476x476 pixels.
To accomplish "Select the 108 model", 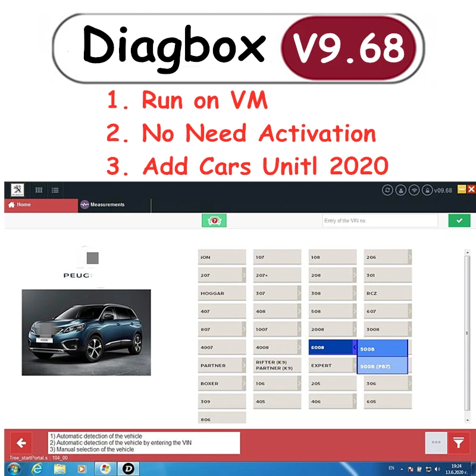I will (333, 257).
